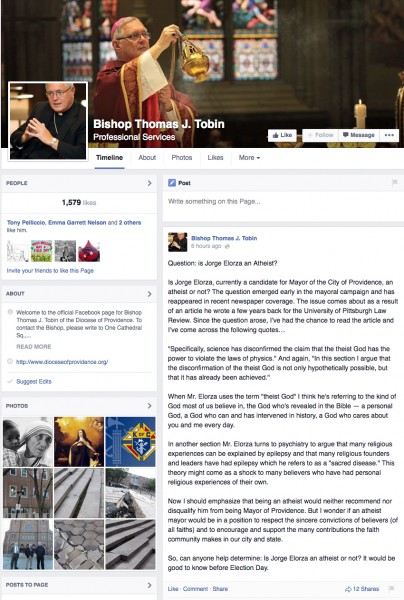This screenshot has height=600, width=404.
Task: Open the dioceseofprovidence.org link
Action: [62, 362]
